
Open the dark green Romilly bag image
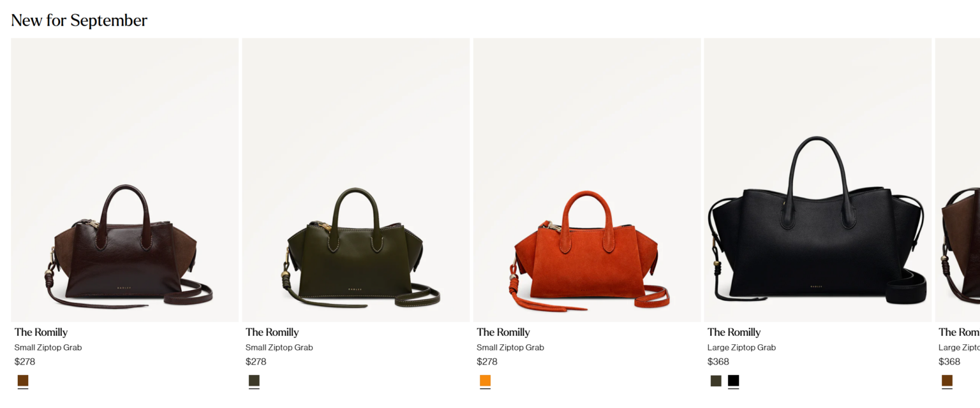pyautogui.click(x=356, y=180)
